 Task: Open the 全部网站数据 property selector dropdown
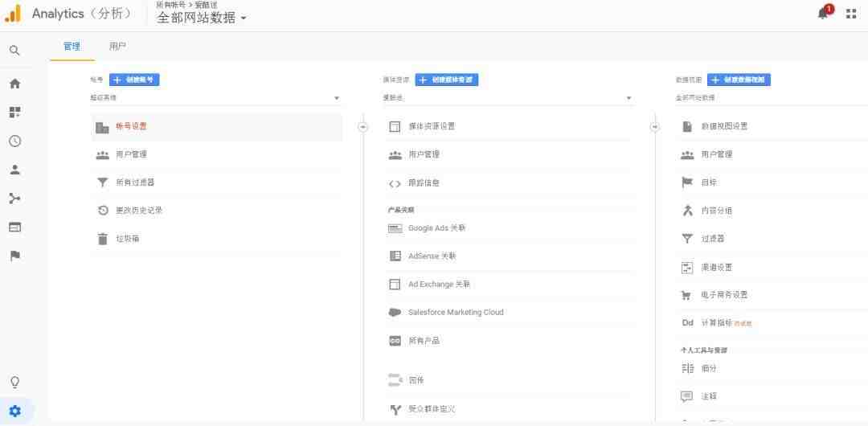(x=202, y=17)
